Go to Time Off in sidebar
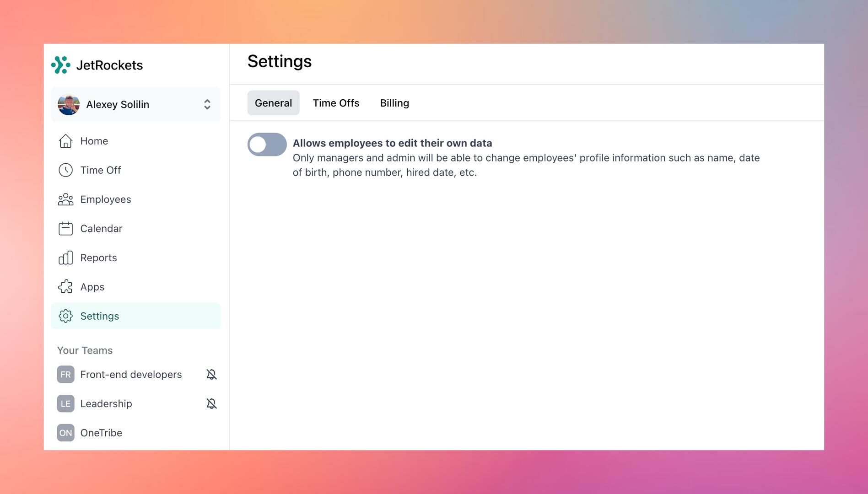 tap(136, 170)
